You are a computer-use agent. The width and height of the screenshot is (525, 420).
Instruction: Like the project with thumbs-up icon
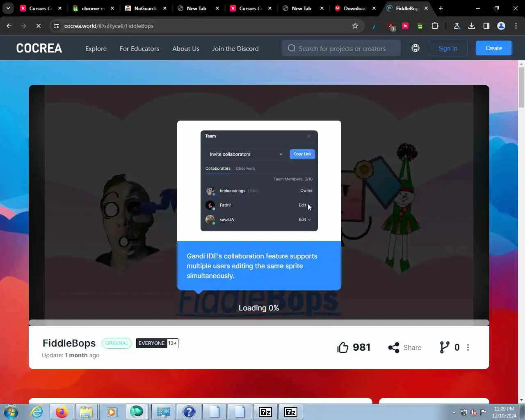coord(343,347)
